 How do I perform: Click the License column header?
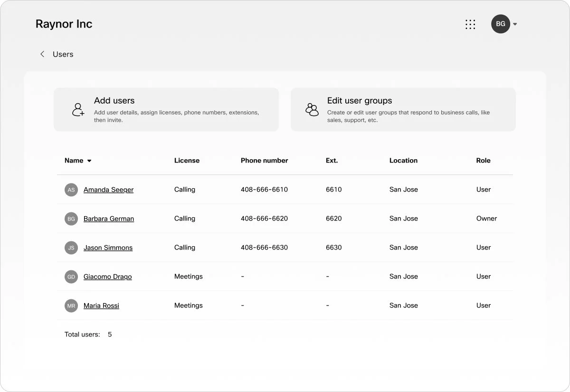click(x=187, y=161)
